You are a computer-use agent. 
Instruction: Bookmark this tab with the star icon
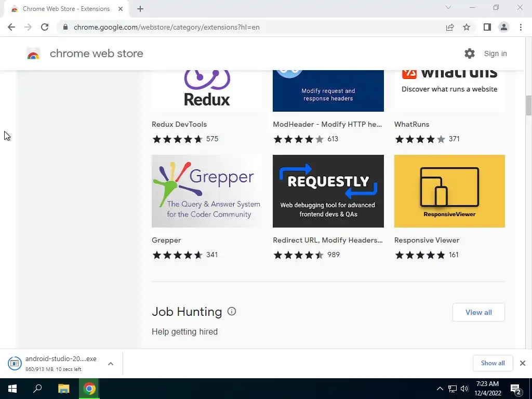(467, 27)
